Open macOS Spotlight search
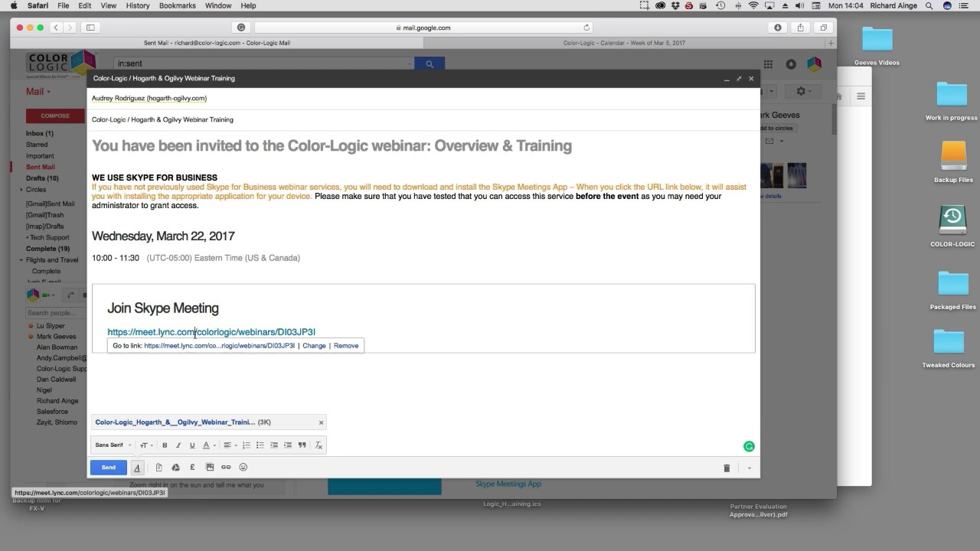 click(929, 5)
